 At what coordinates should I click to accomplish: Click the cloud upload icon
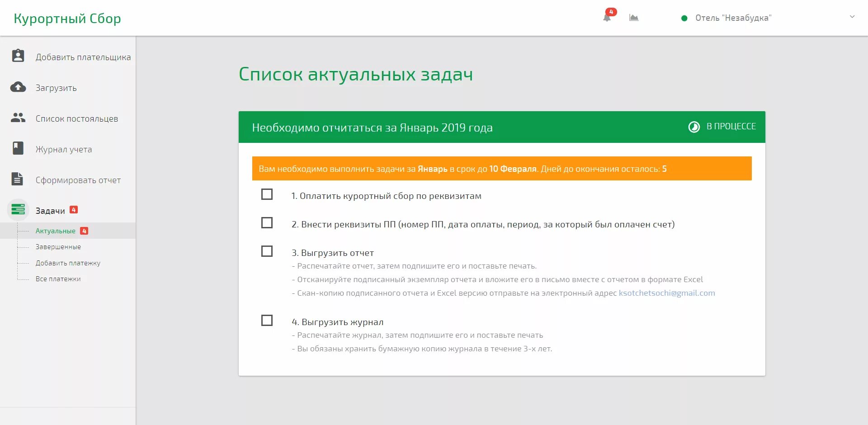(18, 87)
